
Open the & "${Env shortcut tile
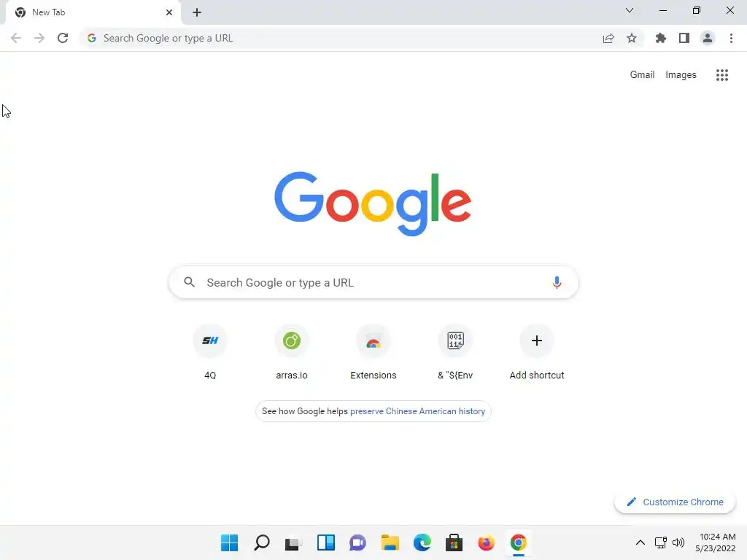pyautogui.click(x=455, y=352)
